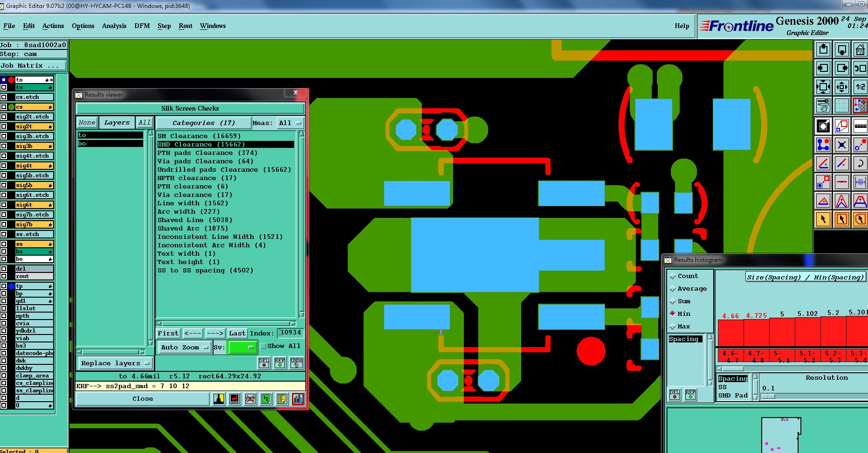Screen dimensions: 868x453
Task: Click the pan up icon in the right toolbar
Action: (823, 49)
